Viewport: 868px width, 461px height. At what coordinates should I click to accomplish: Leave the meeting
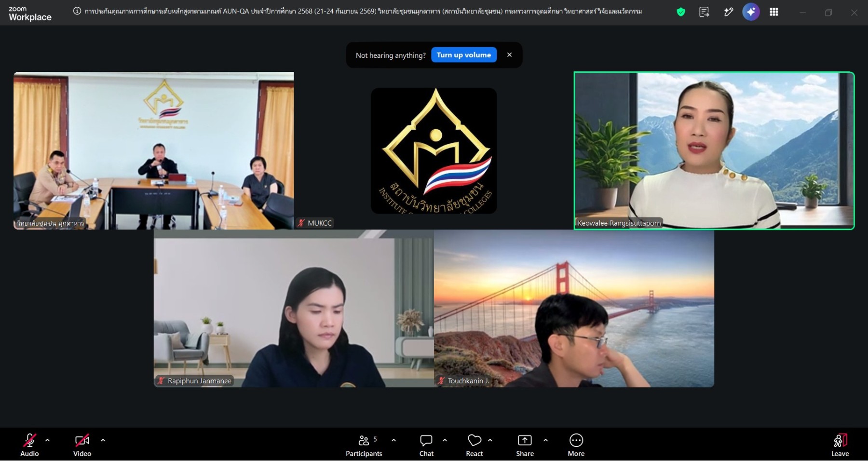pos(840,446)
